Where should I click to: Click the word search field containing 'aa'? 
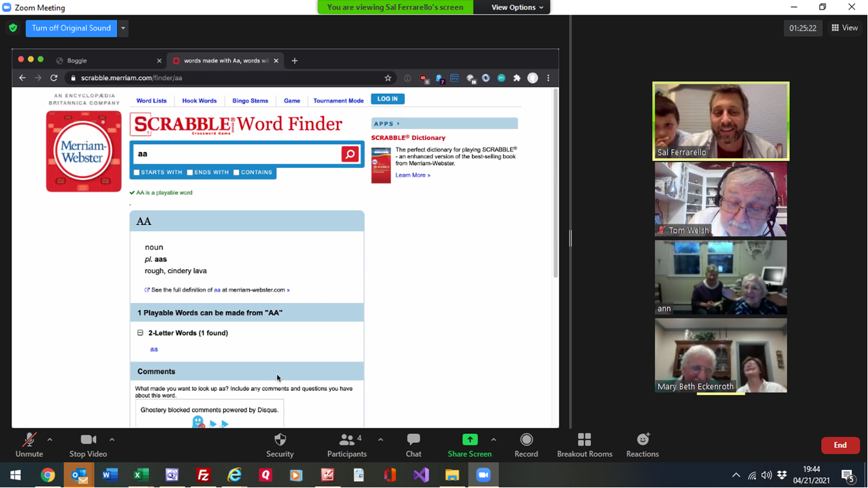[236, 154]
